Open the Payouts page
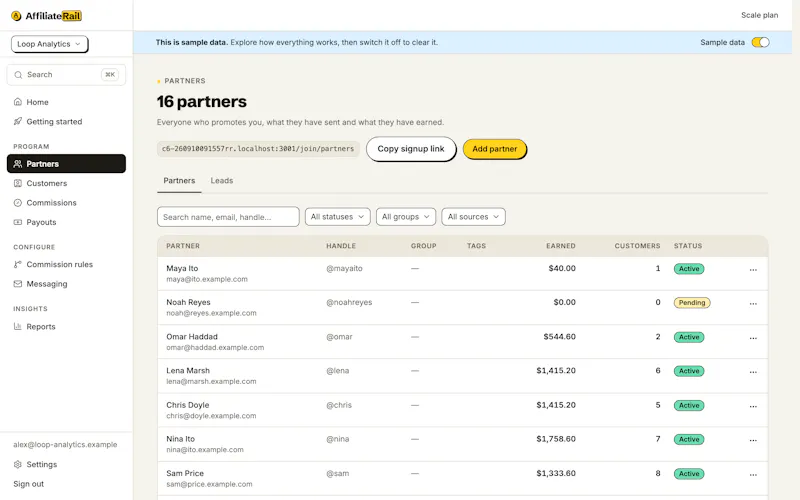Viewport: 800px width, 500px height. (66, 222)
